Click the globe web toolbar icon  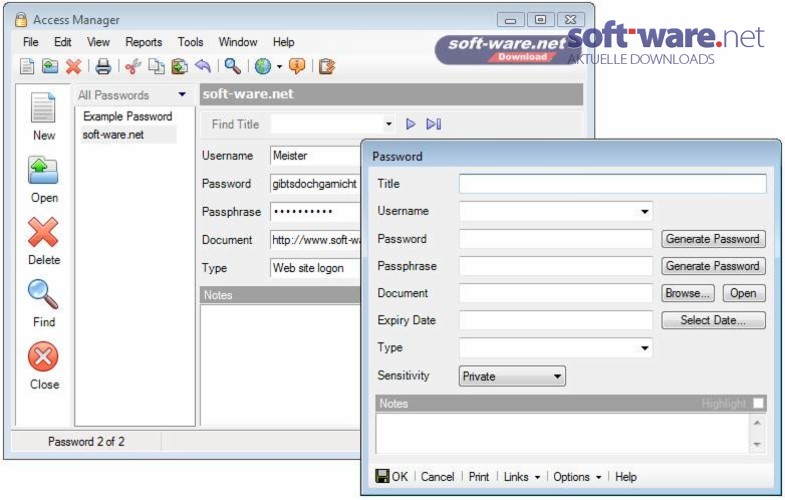pos(263,66)
